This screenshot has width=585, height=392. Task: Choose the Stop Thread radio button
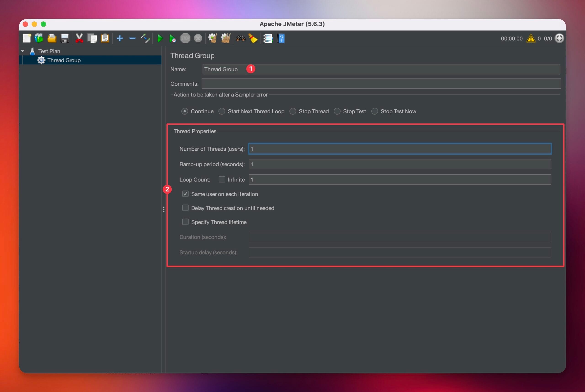point(293,111)
